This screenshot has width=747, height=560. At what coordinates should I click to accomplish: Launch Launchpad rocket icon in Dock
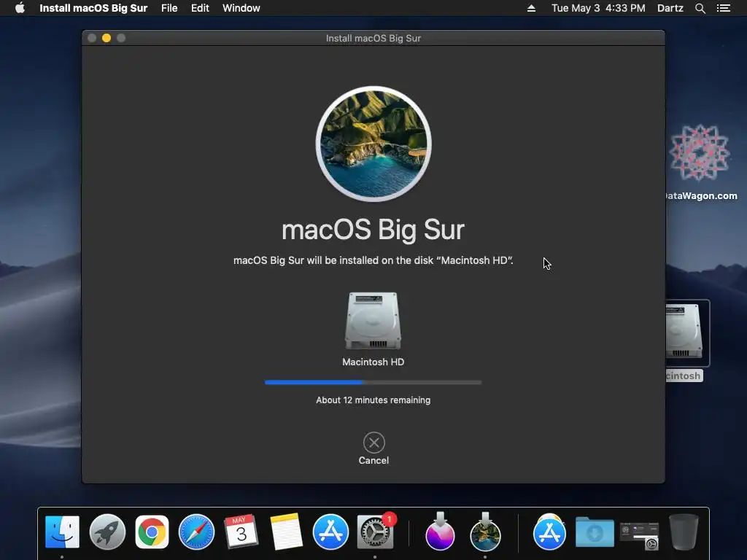107,532
